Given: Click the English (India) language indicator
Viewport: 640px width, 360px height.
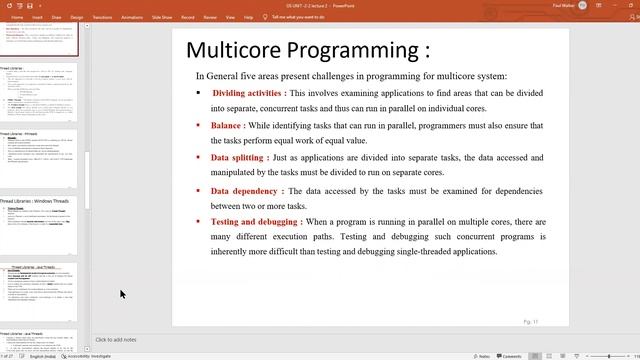Looking at the screenshot, I should [43, 356].
